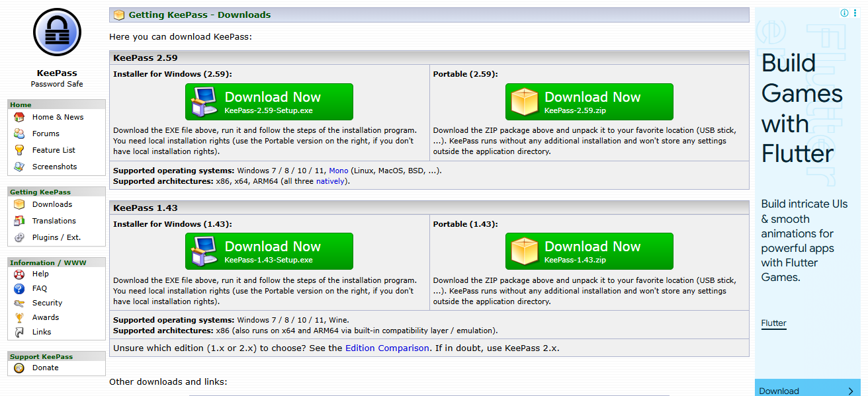Open the Links page in sidebar
868x396 pixels.
42,332
